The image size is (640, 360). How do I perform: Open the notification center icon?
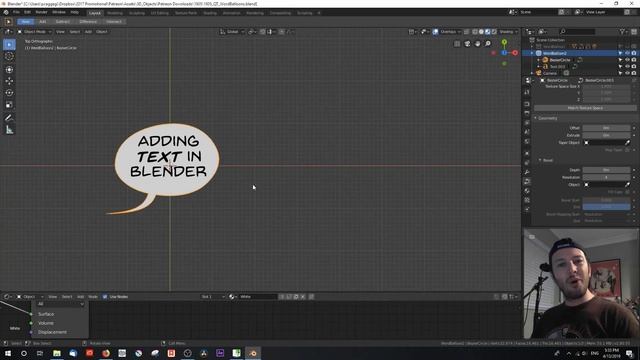(630, 353)
